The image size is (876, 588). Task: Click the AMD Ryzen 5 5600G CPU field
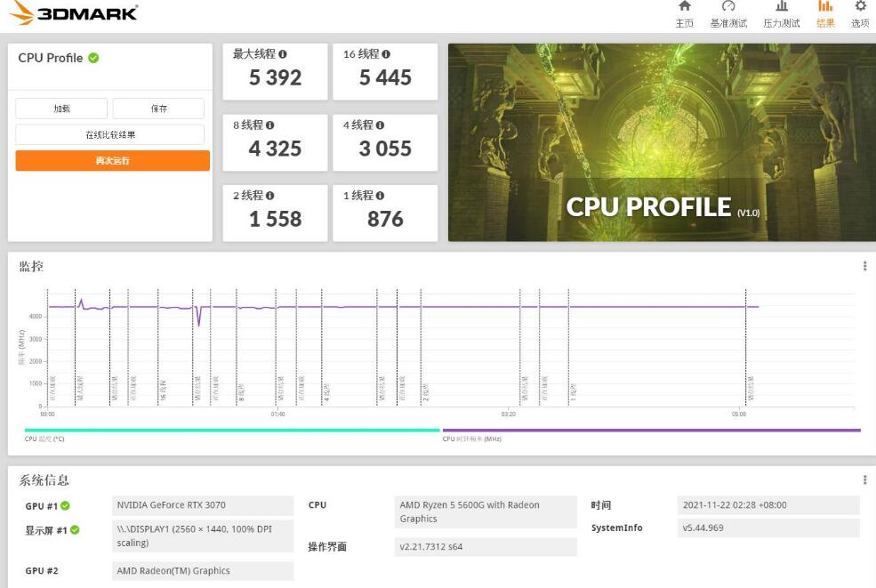[x=486, y=512]
